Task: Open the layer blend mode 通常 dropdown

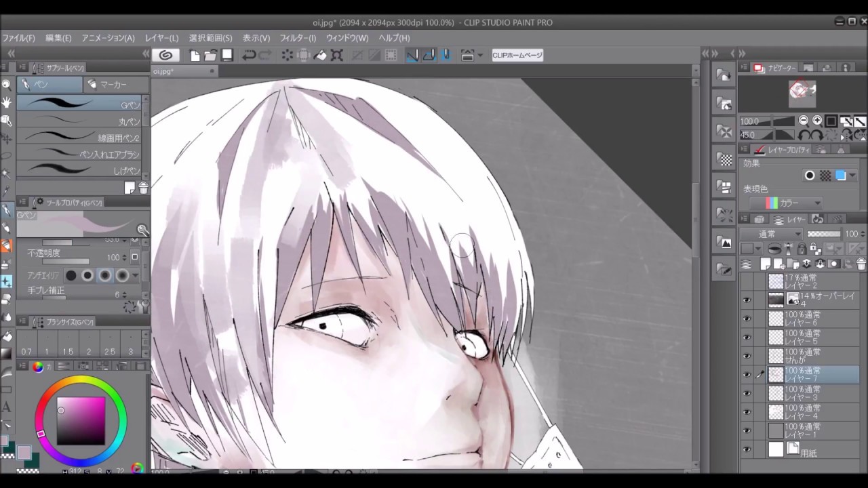Action: pos(771,234)
